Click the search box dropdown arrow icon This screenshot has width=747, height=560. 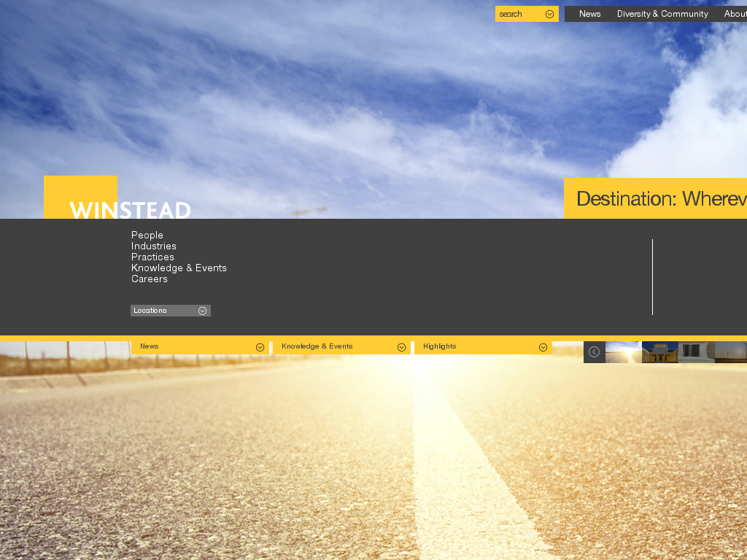click(x=549, y=15)
